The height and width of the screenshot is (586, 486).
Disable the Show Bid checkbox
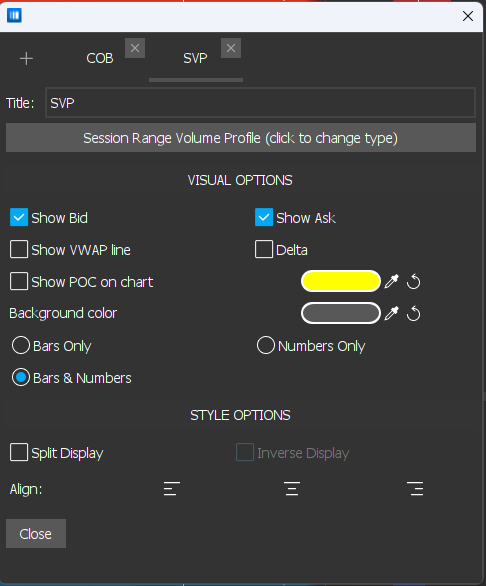tap(19, 218)
